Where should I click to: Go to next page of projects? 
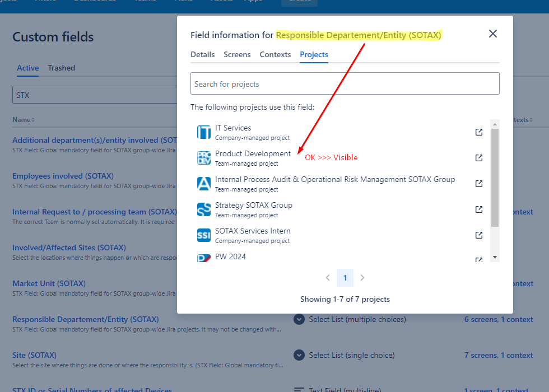pyautogui.click(x=362, y=278)
